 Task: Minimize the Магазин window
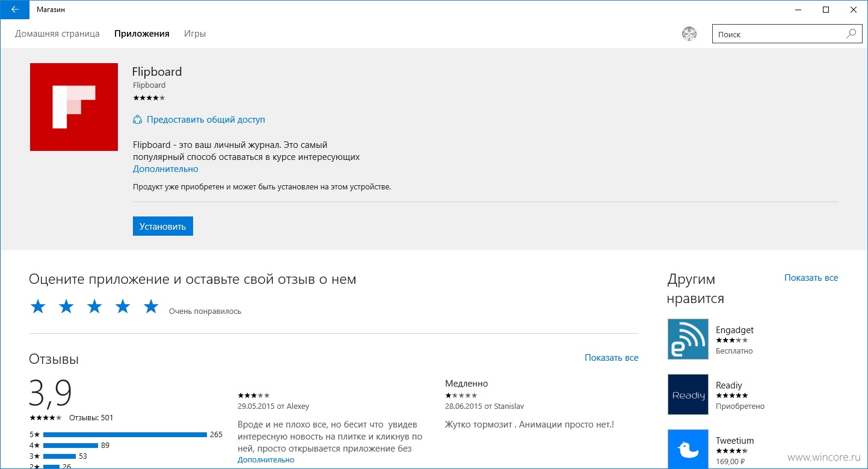798,10
